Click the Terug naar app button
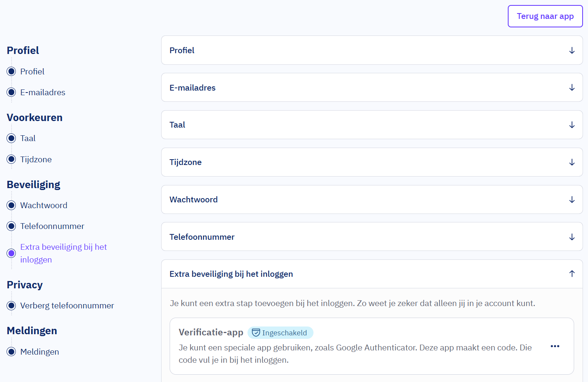The width and height of the screenshot is (588, 382). tap(545, 16)
